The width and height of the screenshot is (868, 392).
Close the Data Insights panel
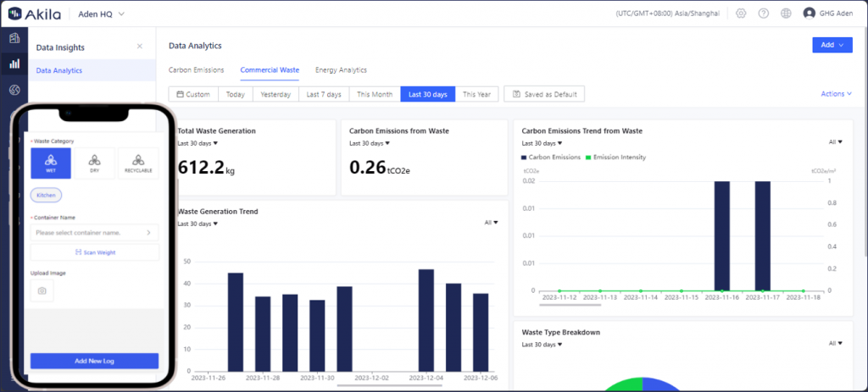click(140, 47)
